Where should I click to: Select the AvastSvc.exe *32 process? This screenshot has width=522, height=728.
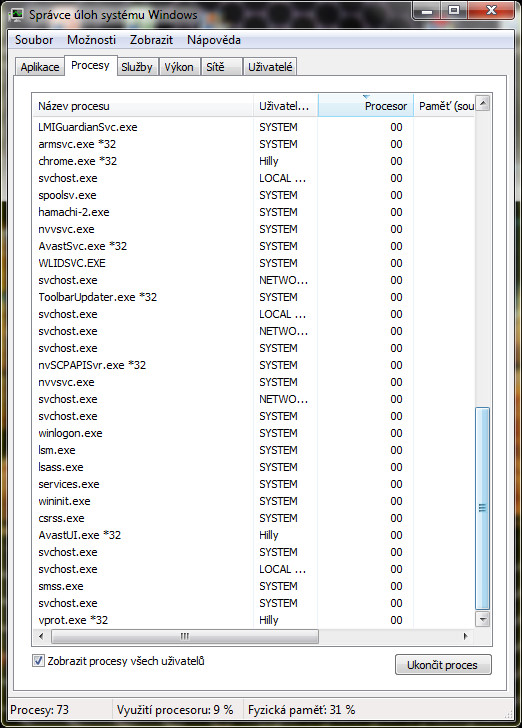click(254, 246)
